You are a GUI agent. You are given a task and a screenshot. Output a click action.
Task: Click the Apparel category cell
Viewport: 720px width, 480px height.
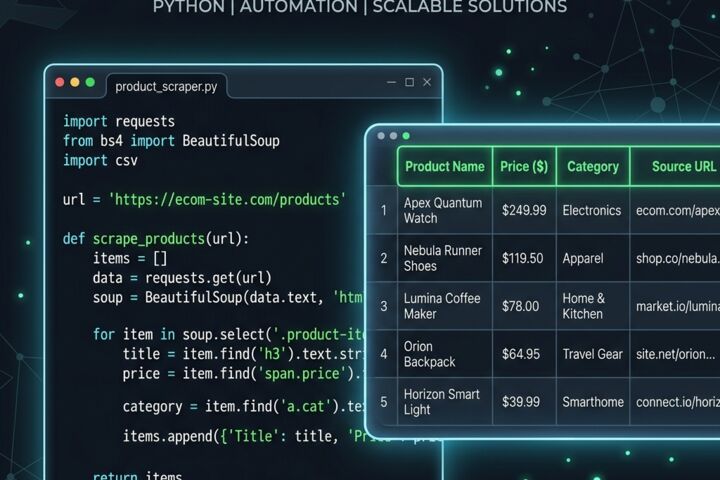(x=593, y=258)
